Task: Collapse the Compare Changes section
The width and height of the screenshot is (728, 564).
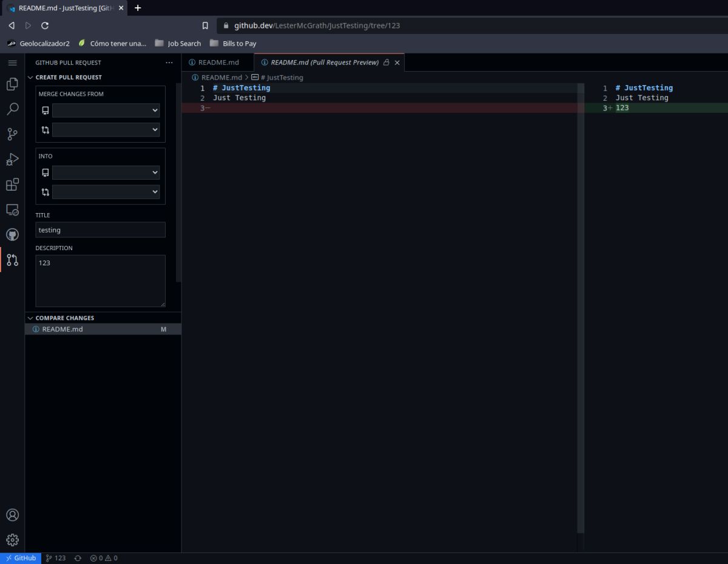Action: click(x=31, y=318)
